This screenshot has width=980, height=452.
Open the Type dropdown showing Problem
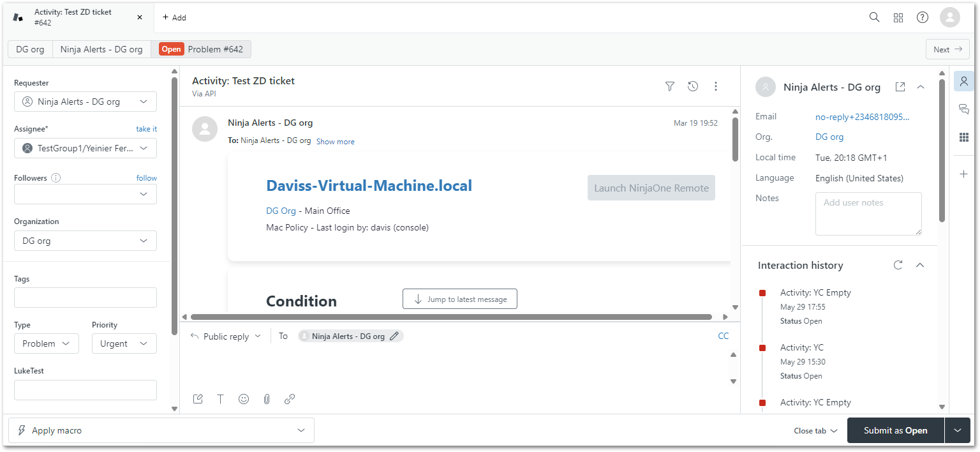click(47, 343)
